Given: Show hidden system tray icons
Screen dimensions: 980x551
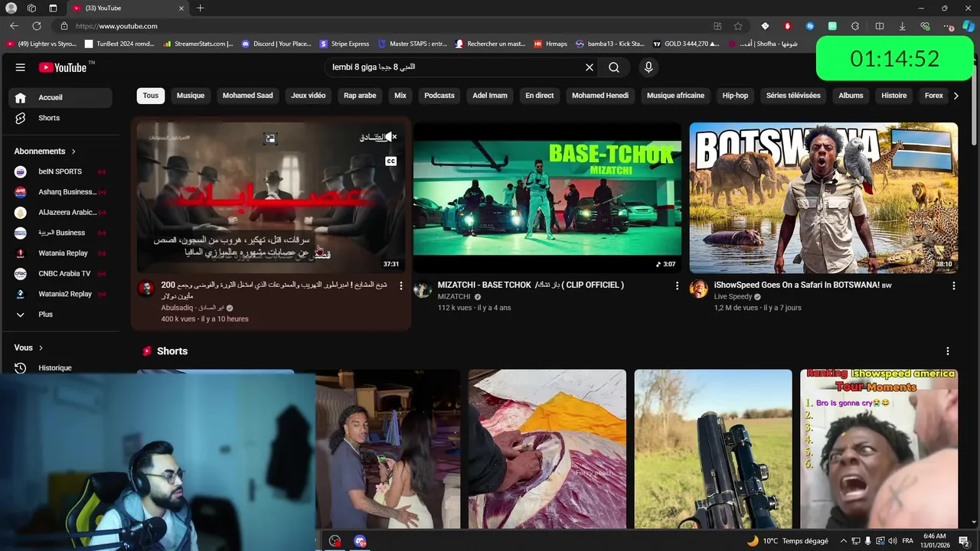Looking at the screenshot, I should click(843, 541).
